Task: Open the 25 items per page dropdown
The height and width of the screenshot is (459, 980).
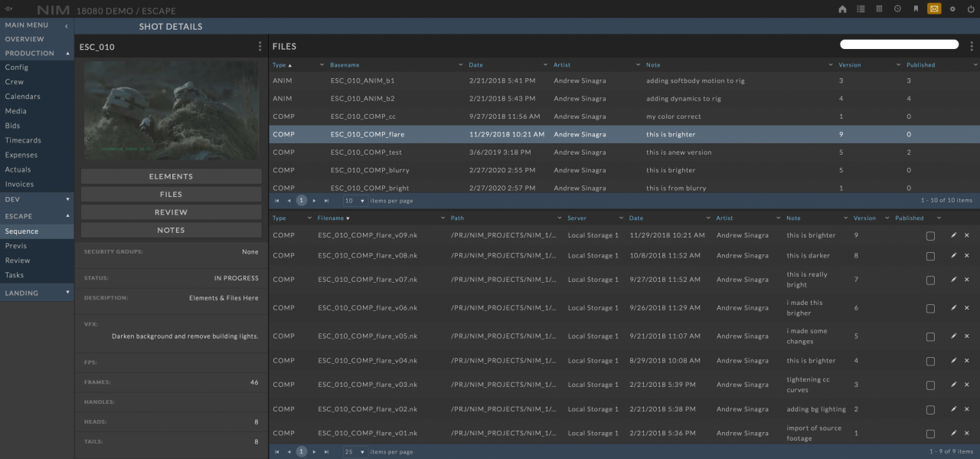Action: coord(355,452)
